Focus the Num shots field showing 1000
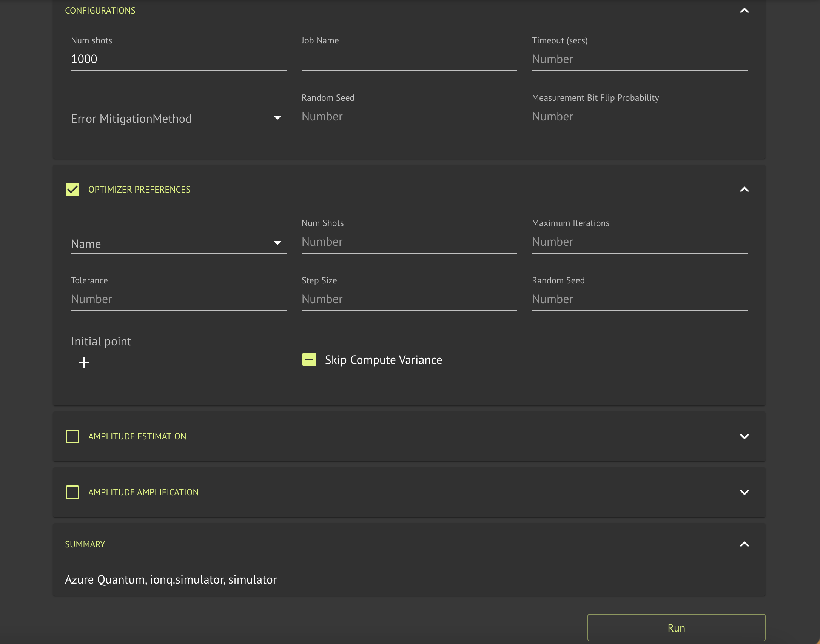 [x=179, y=59]
